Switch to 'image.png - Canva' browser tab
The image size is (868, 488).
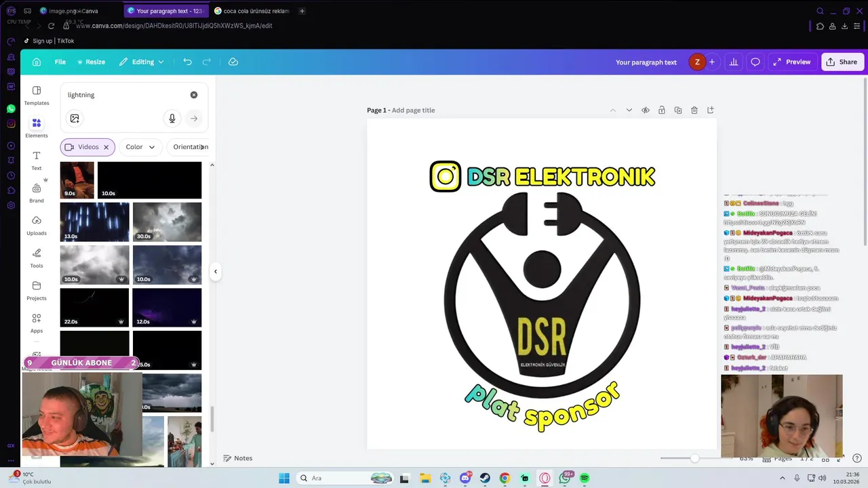tap(73, 11)
